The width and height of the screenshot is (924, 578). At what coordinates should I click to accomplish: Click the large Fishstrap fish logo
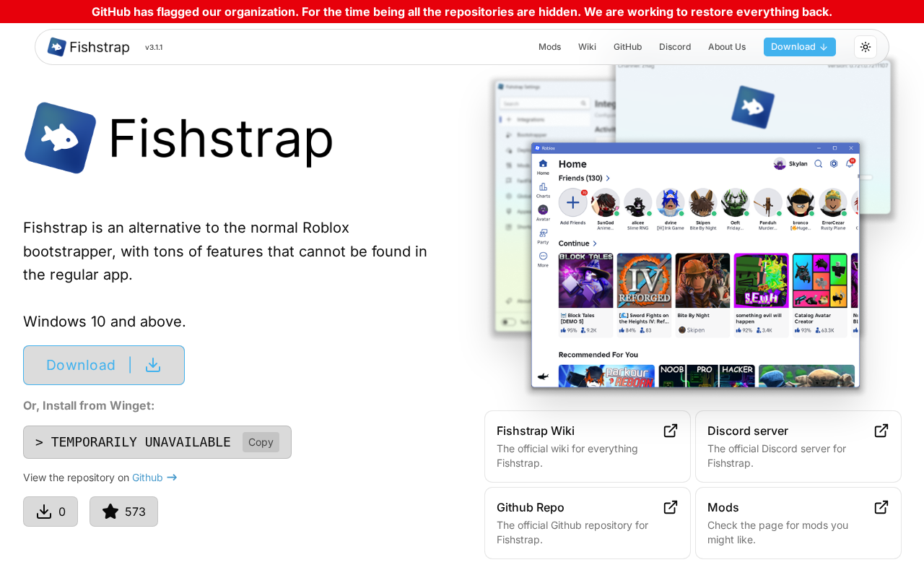coord(61,138)
